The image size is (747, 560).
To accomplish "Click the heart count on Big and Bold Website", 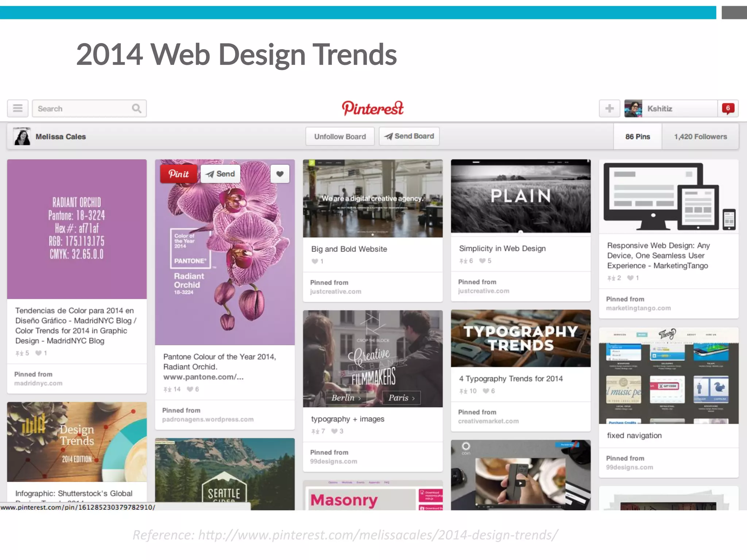I will tap(317, 261).
